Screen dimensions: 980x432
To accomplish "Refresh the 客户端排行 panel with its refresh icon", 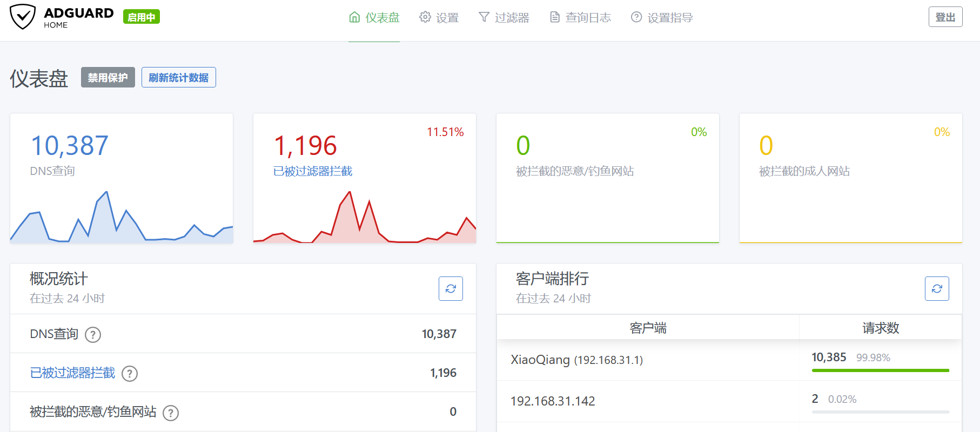I will point(937,288).
